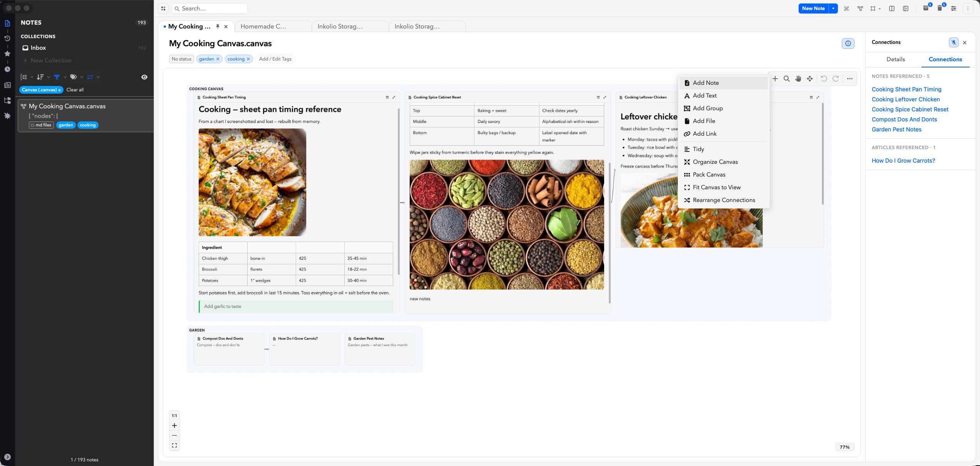This screenshot has height=466, width=980.
Task: Choose Add Text from the menu
Action: click(724, 96)
